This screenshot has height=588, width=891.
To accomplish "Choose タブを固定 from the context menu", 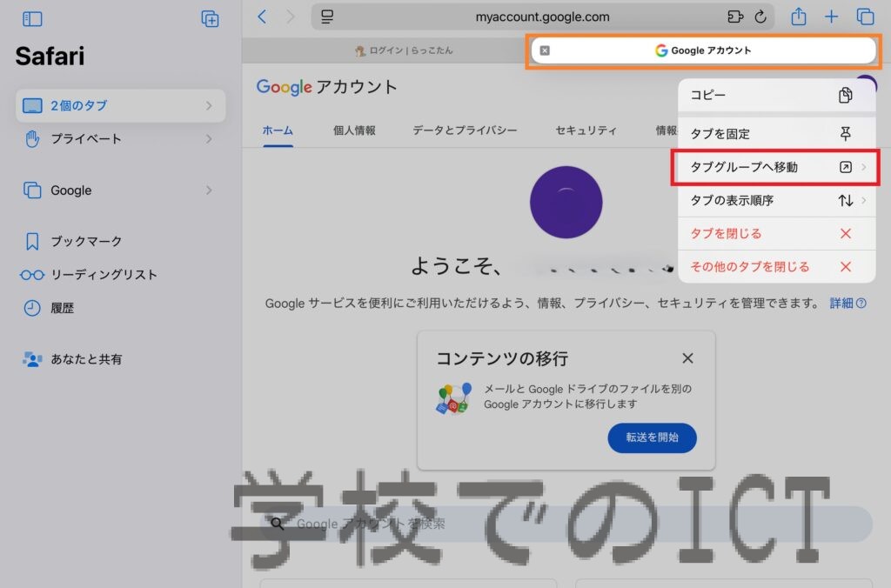I will point(777,133).
